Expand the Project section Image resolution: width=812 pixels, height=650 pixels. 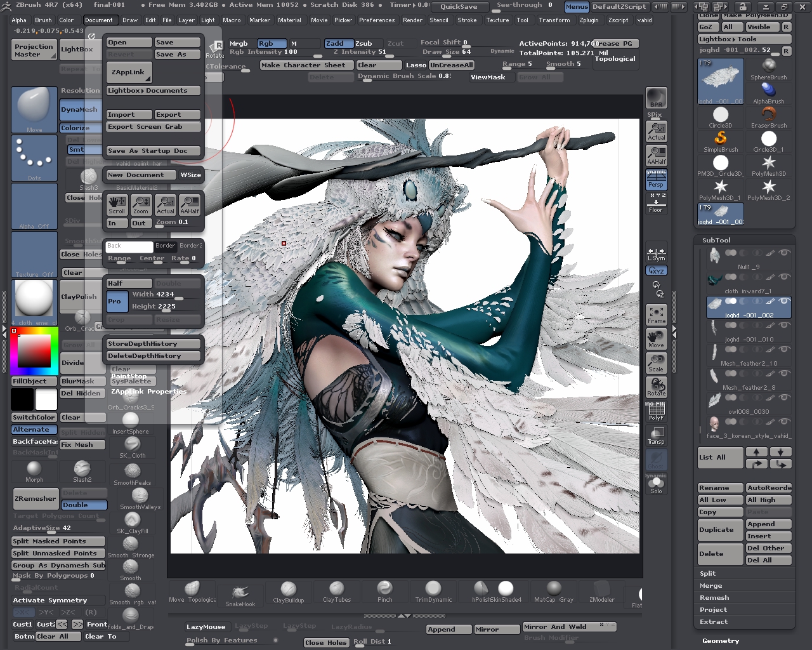click(x=713, y=609)
